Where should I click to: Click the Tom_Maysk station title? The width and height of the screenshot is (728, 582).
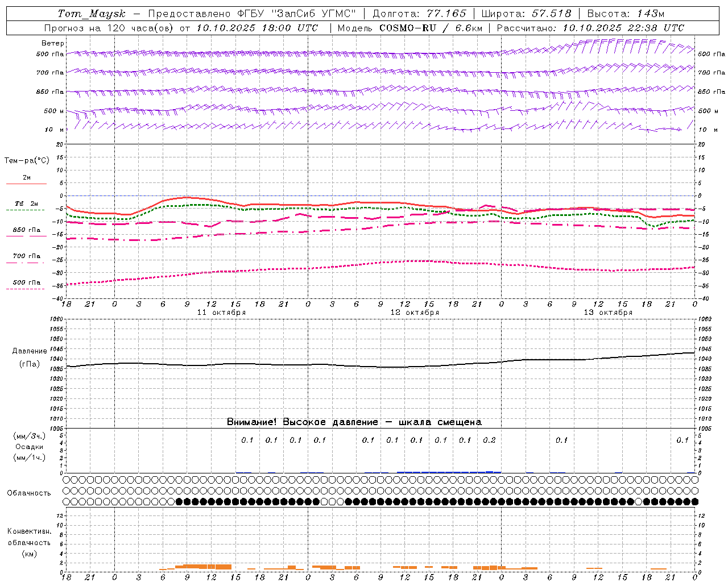click(92, 14)
